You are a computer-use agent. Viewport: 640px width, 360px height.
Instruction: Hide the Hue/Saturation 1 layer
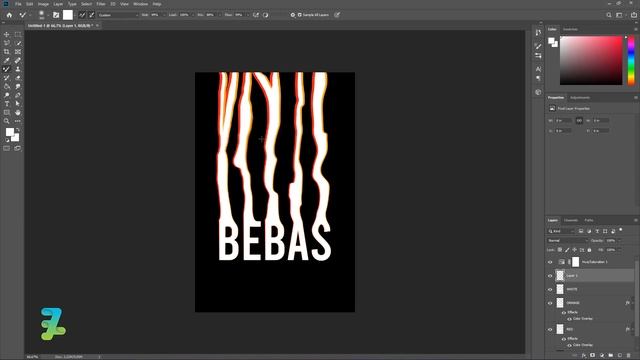click(550, 262)
